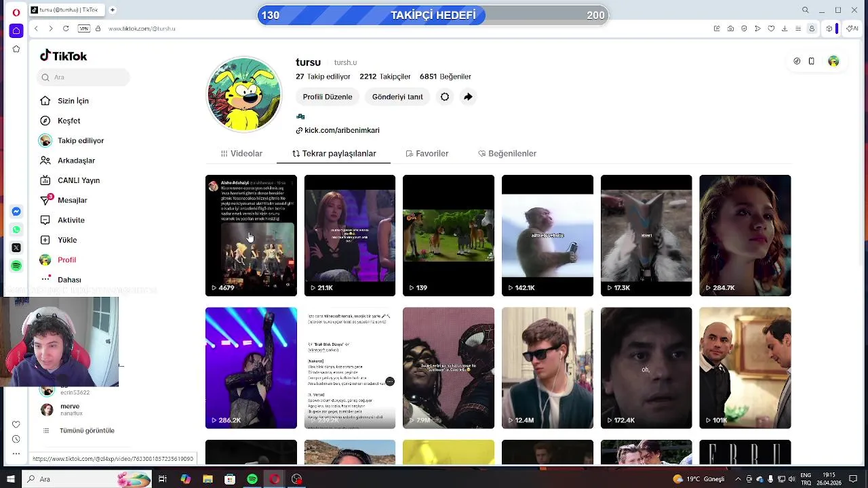Image resolution: width=868 pixels, height=488 pixels.
Task: Open Opera downloads icon
Action: point(785,28)
